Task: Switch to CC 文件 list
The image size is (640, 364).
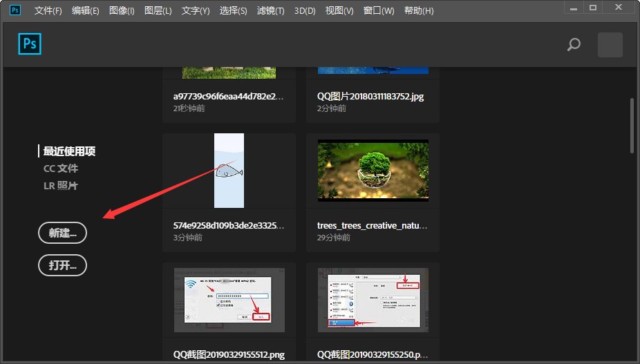Action: 60,168
